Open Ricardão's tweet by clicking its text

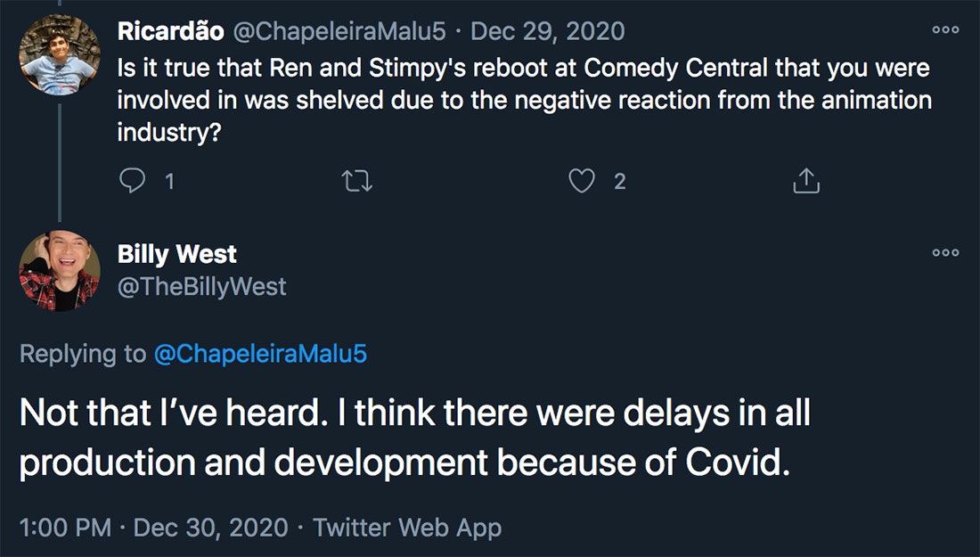(x=524, y=98)
